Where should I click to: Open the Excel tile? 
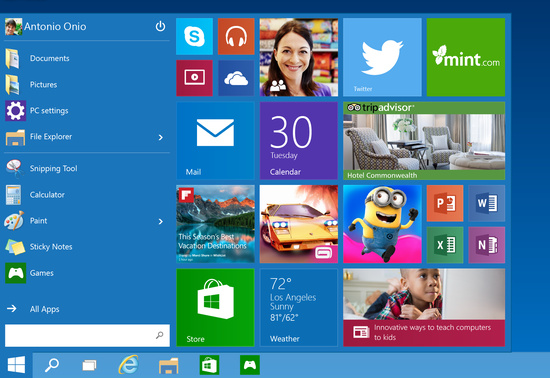445,245
